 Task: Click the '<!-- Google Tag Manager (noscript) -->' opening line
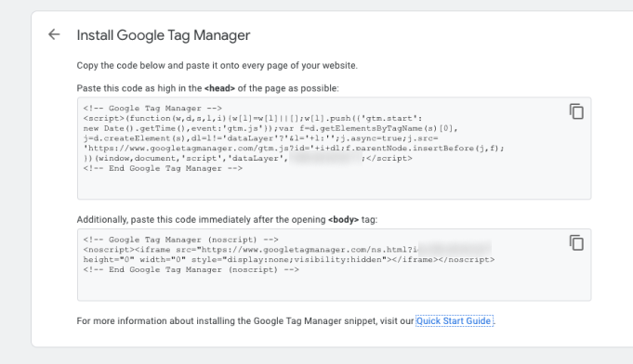[x=181, y=240]
